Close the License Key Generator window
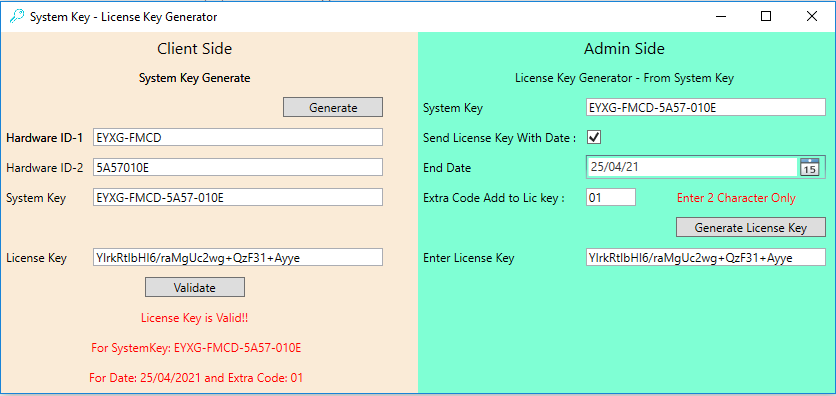The image size is (836, 396). pyautogui.click(x=811, y=17)
